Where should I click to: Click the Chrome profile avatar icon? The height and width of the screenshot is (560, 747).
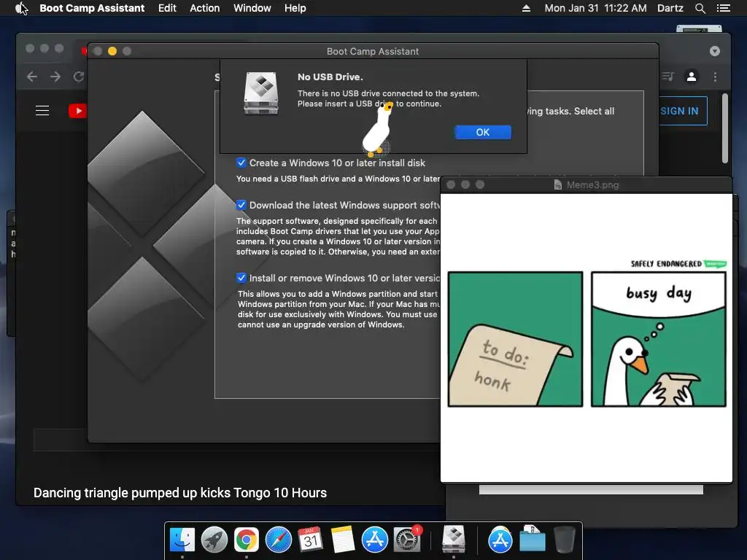pyautogui.click(x=692, y=76)
